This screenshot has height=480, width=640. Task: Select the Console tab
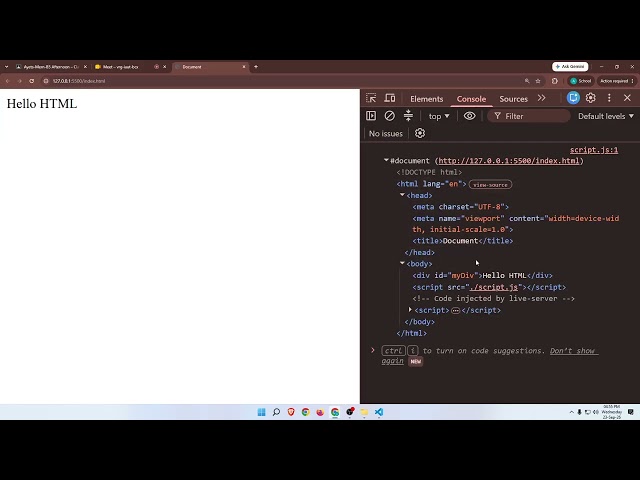(x=471, y=99)
